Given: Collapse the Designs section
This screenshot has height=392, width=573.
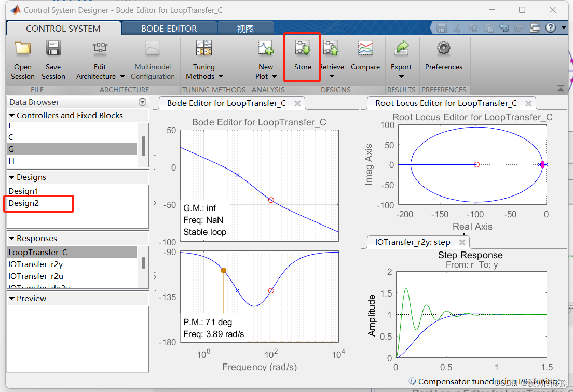Looking at the screenshot, I should [12, 177].
